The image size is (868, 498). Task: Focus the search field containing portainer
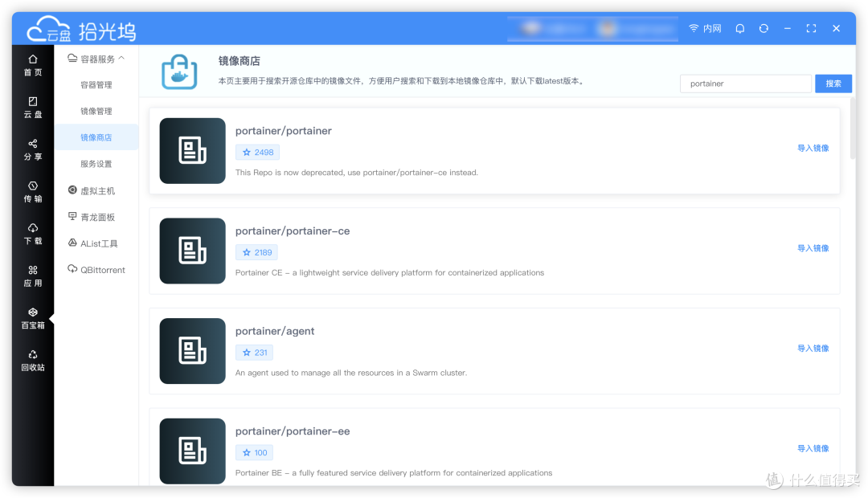click(746, 84)
